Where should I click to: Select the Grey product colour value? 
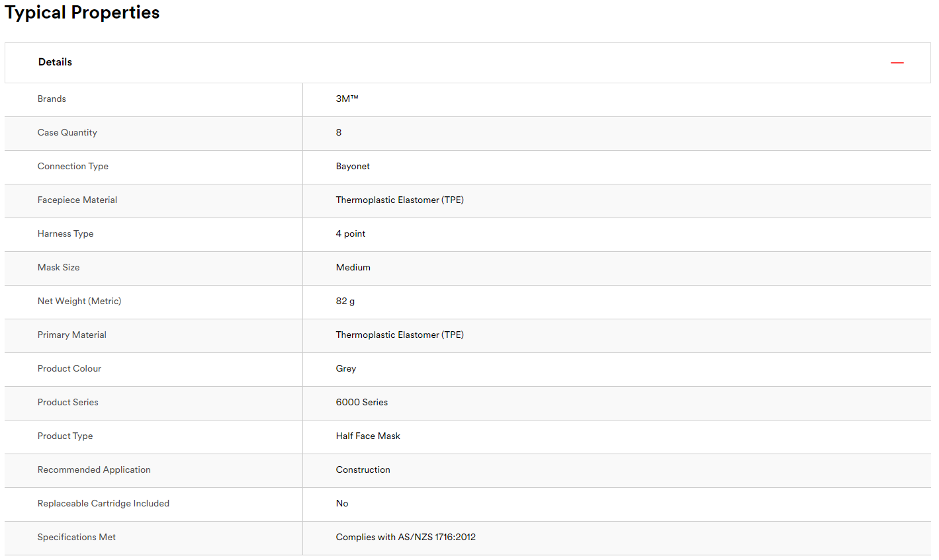346,369
